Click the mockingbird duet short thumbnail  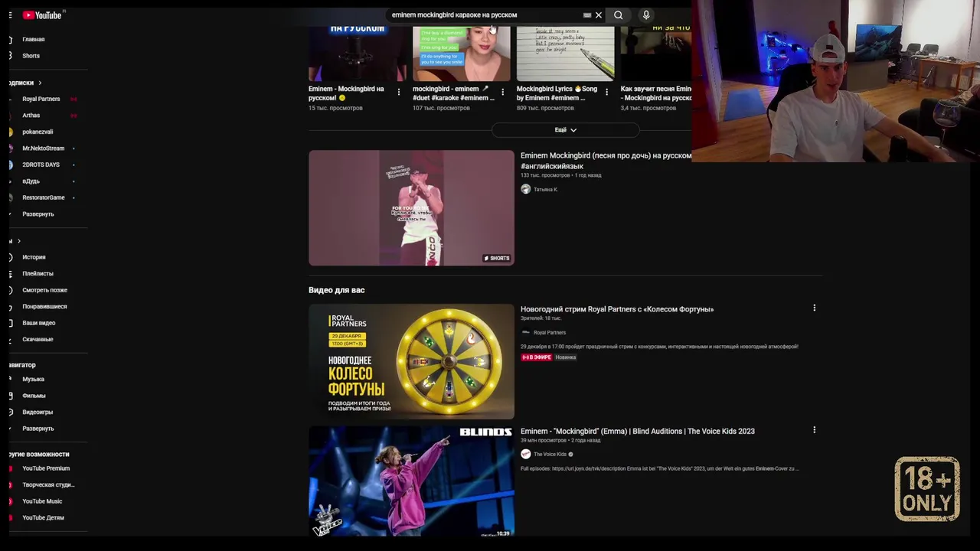pyautogui.click(x=461, y=54)
